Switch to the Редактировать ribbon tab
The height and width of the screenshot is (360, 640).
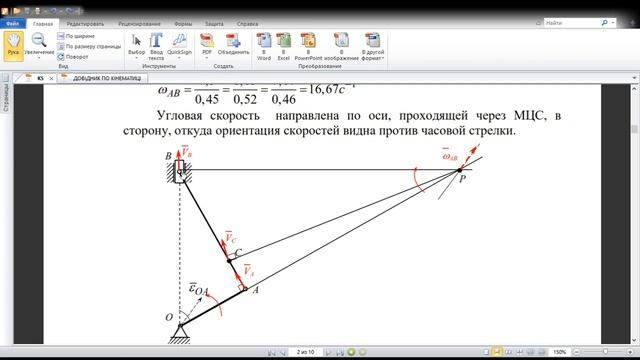coord(85,24)
